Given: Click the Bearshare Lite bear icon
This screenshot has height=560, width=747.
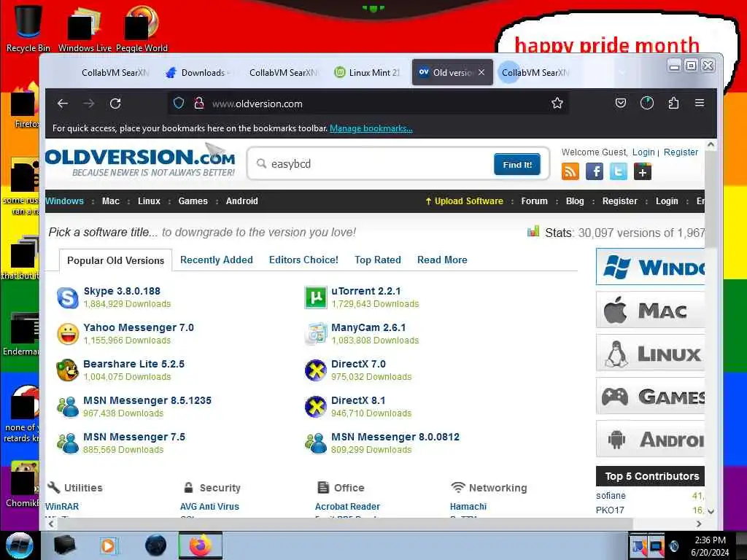Looking at the screenshot, I should [68, 370].
